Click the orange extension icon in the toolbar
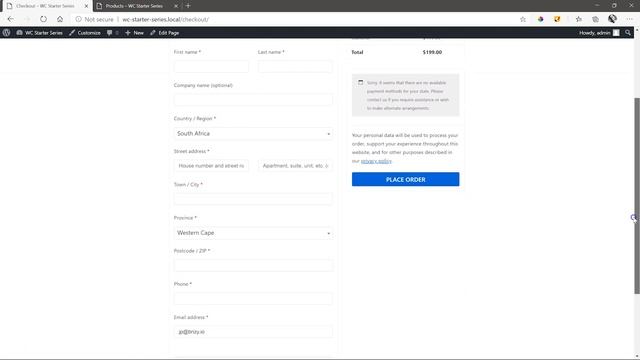This screenshot has height=360, width=640. click(557, 19)
